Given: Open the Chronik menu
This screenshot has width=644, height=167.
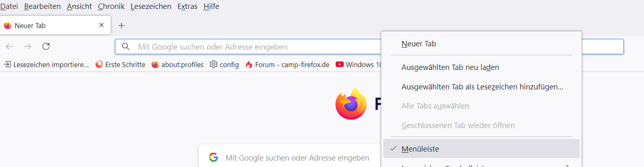Looking at the screenshot, I should [x=111, y=7].
